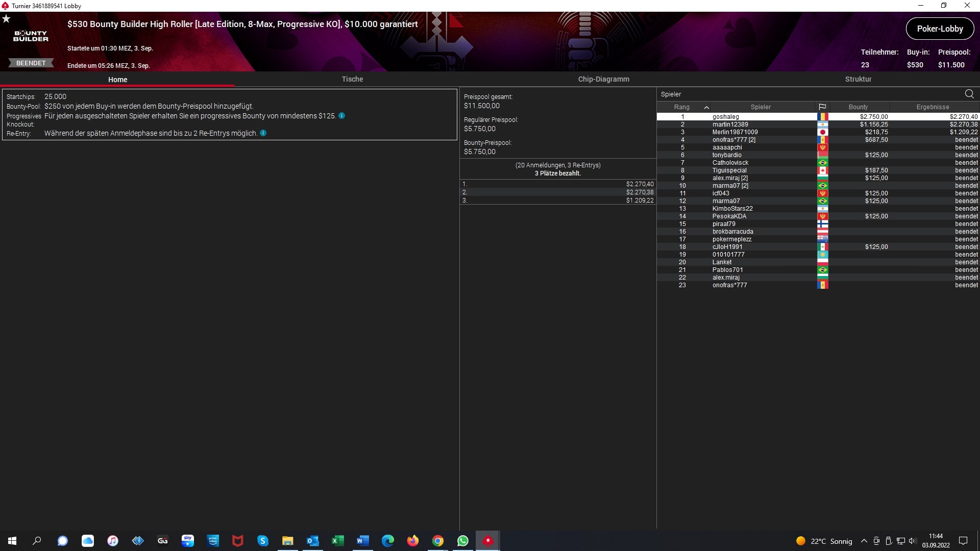
Task: Open the player search magnifier
Action: click(969, 94)
